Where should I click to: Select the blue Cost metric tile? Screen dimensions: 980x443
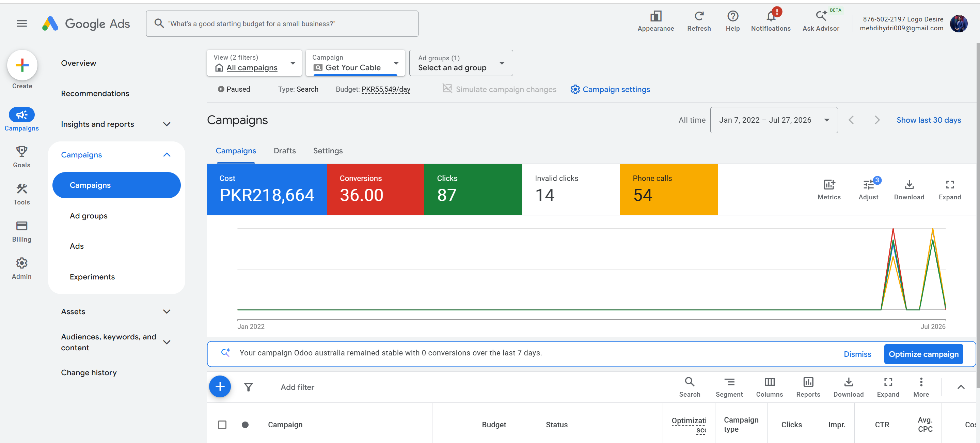(267, 189)
